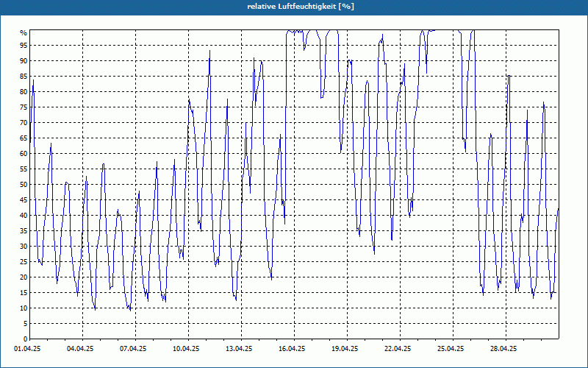
Task: Click the y-axis label 85
Action: pyautogui.click(x=24, y=77)
